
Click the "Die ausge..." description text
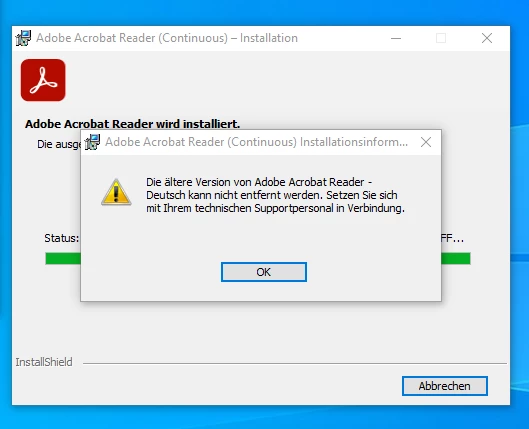(59, 144)
